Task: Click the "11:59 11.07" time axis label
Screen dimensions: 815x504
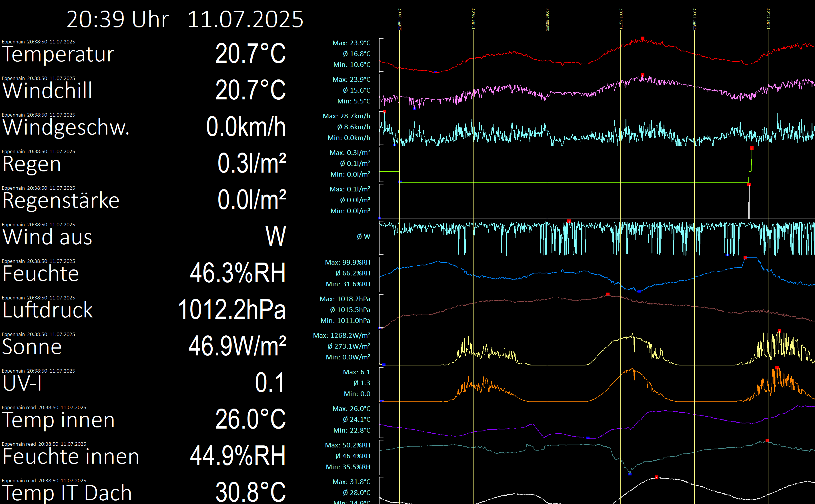Action: coord(768,19)
